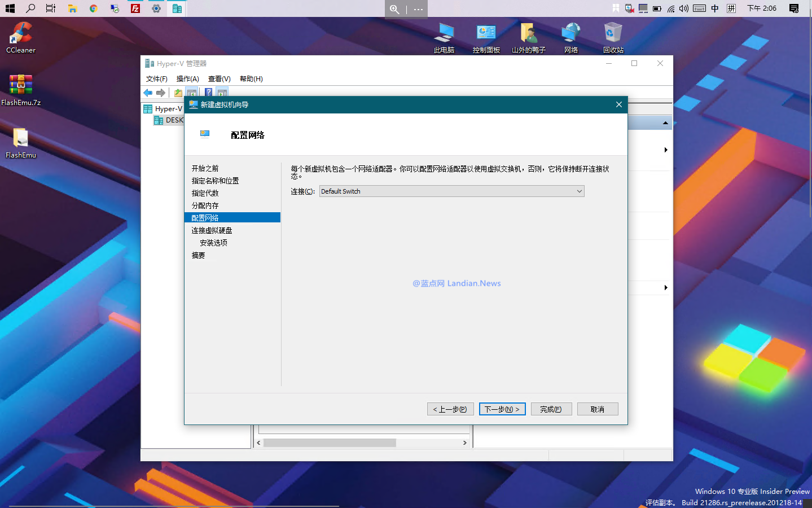Launch Google Chrome from the taskbar

pyautogui.click(x=93, y=8)
